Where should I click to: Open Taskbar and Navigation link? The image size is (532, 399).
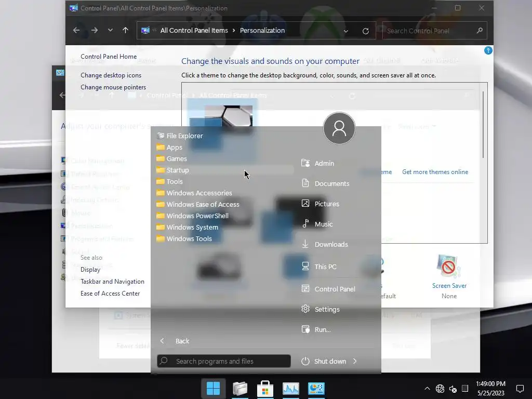tap(112, 282)
